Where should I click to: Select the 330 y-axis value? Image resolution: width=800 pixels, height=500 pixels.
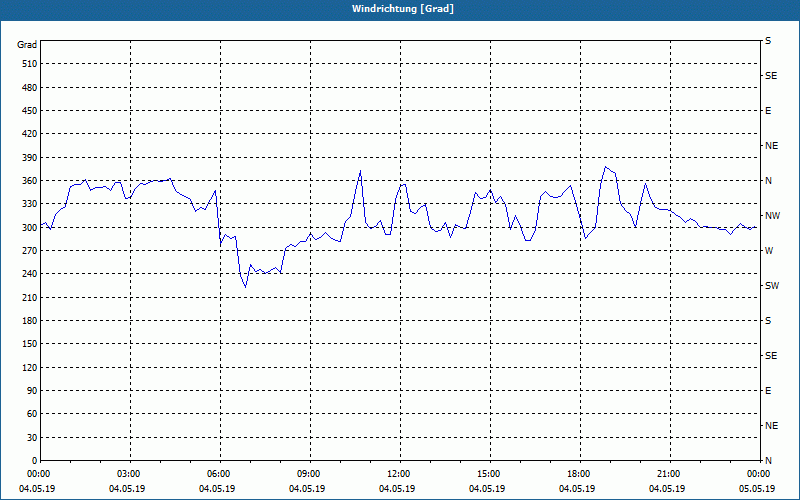tap(30, 204)
